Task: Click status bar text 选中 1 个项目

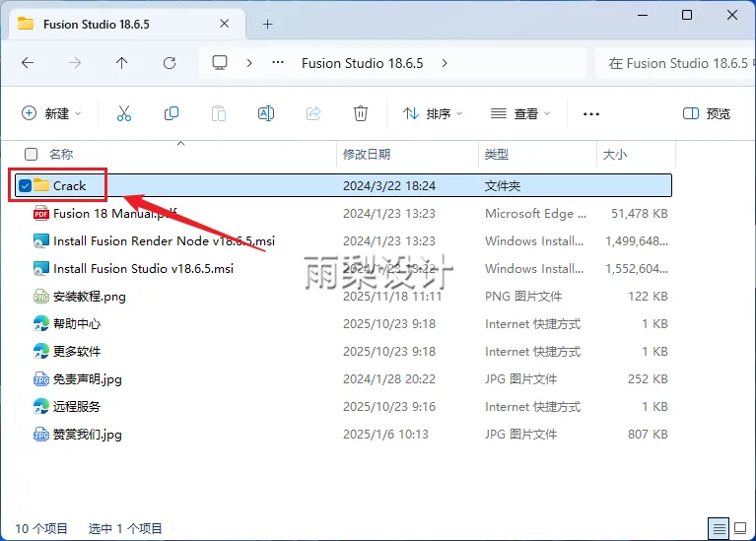Action: coord(125,529)
